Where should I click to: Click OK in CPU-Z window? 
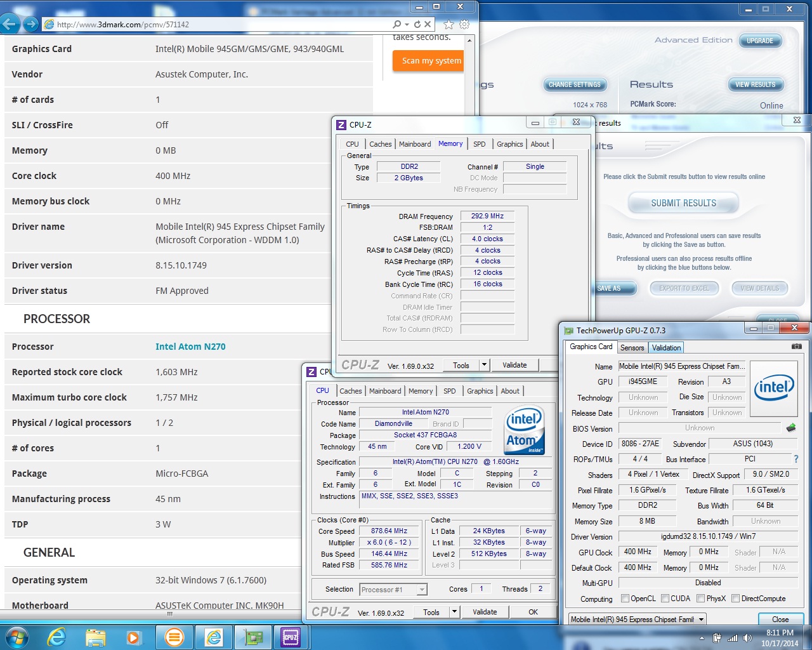tap(533, 612)
